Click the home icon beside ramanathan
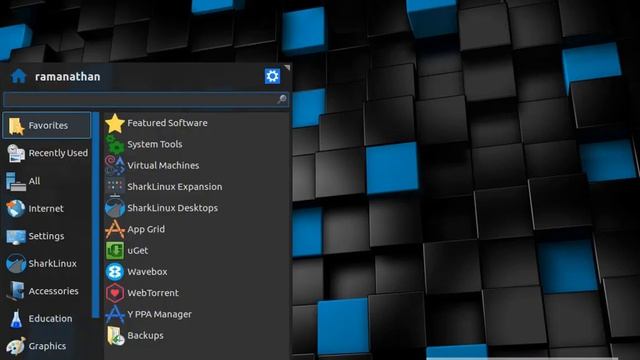640x360 pixels. (18, 76)
